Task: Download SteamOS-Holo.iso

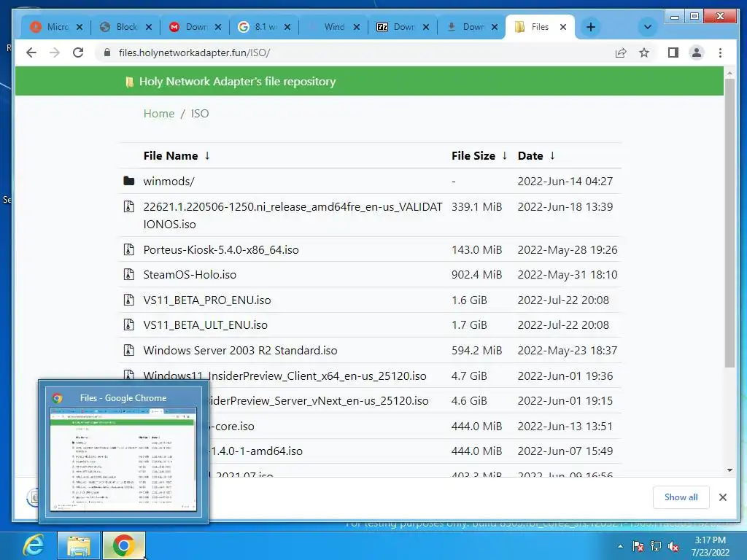Action: coord(190,275)
